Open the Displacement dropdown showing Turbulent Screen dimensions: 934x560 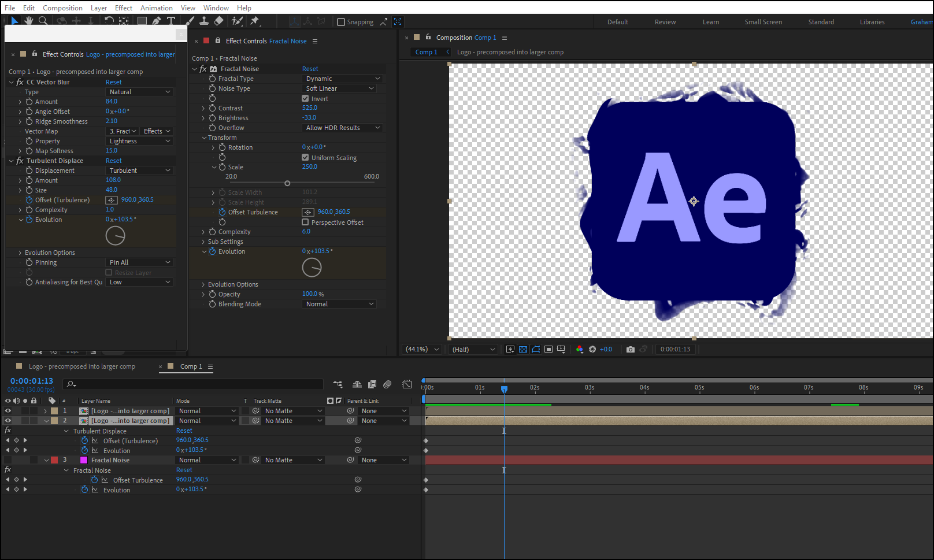(140, 170)
